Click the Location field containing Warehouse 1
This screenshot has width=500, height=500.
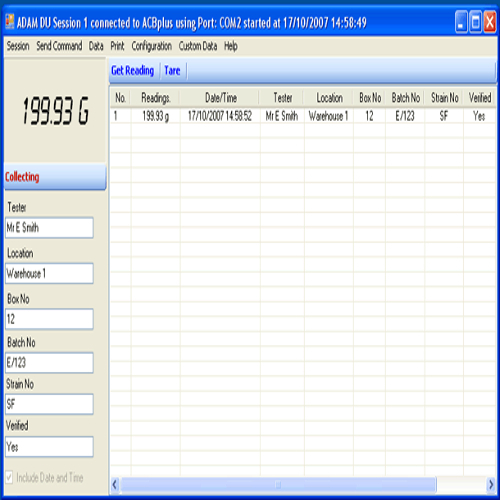click(49, 273)
